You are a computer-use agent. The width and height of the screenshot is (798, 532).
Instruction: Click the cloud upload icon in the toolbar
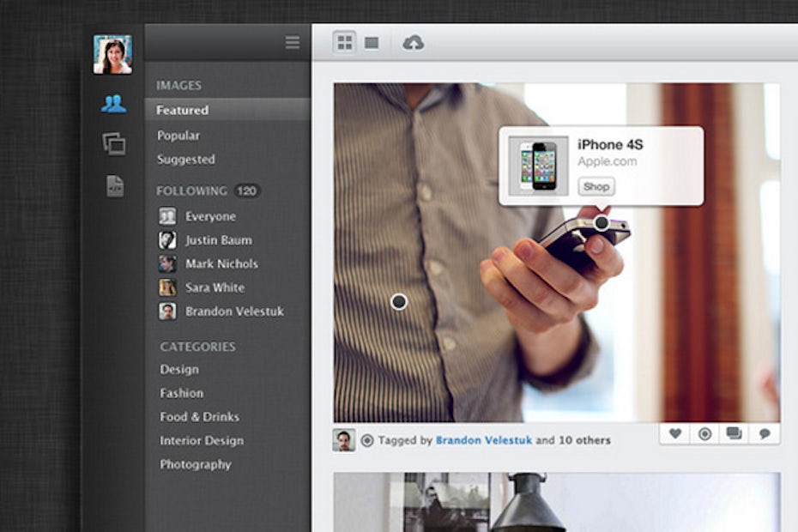click(414, 43)
